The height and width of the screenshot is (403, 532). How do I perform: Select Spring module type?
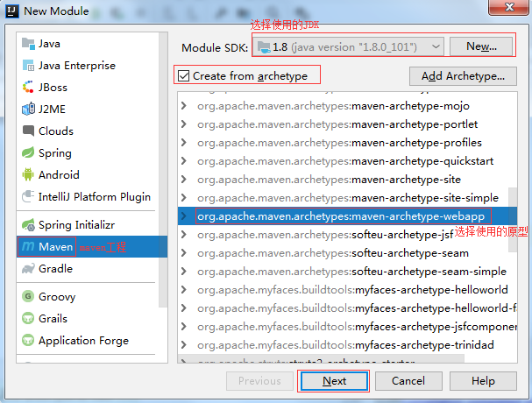(x=88, y=152)
